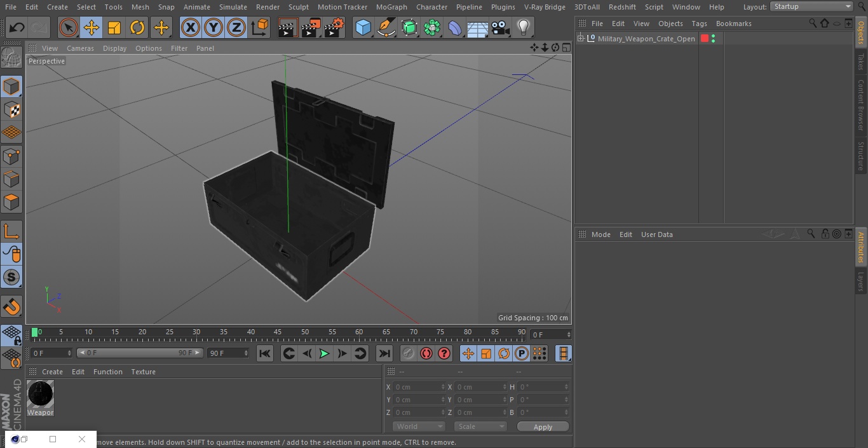Switch to the Content Browser tab
Viewport: 868px width, 448px height.
click(x=861, y=105)
